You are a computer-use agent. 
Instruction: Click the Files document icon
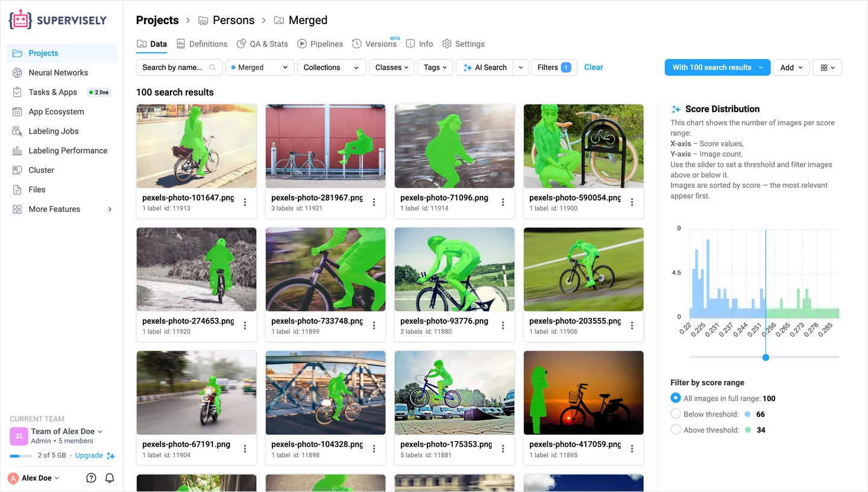point(17,190)
